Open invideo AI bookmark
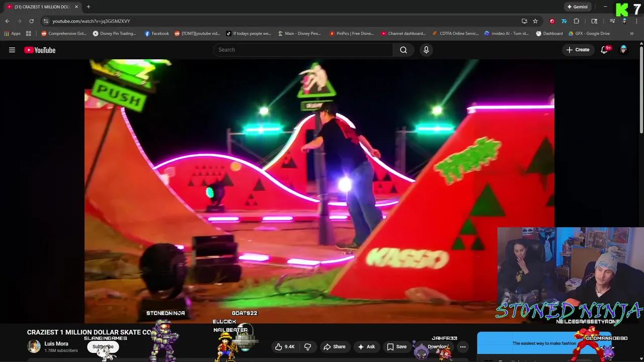Image resolution: width=644 pixels, height=362 pixels. (x=507, y=34)
